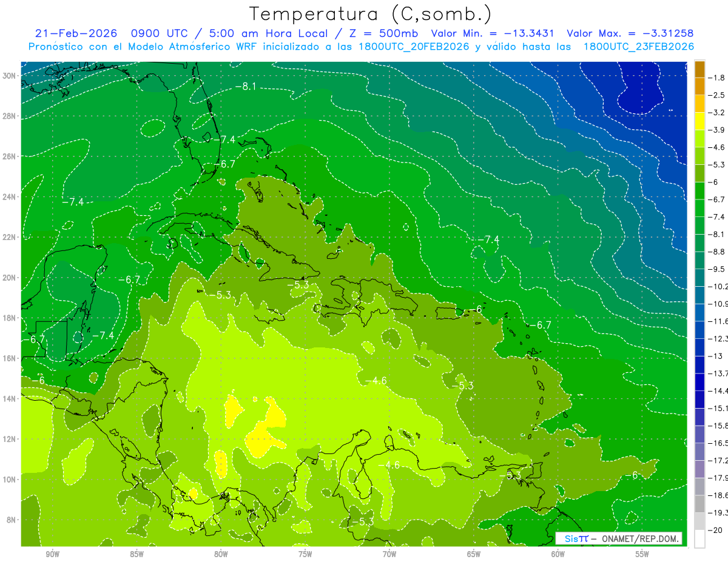This screenshot has height=562, width=728.
Task: Click the -17.2 colorbar legend value
Action: pos(718,461)
